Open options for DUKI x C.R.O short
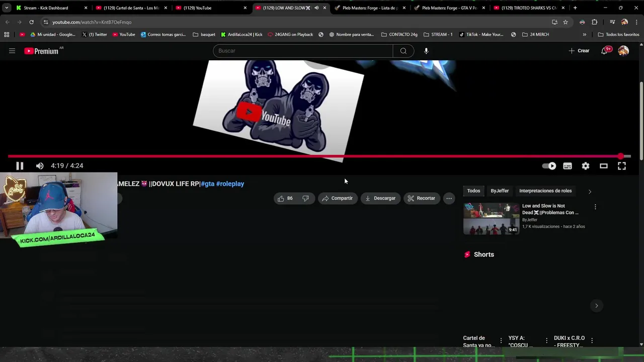Screen dimensions: 644x362 [x=592, y=341]
